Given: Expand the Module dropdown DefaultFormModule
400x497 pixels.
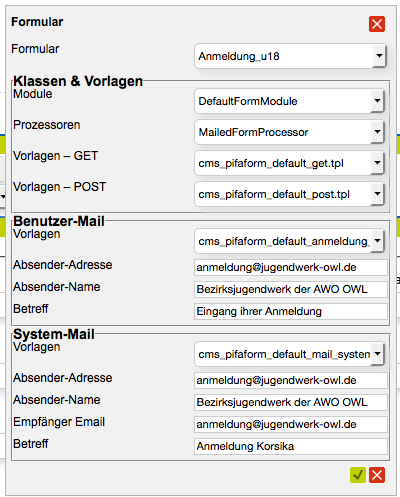Looking at the screenshot, I should pyautogui.click(x=289, y=101).
